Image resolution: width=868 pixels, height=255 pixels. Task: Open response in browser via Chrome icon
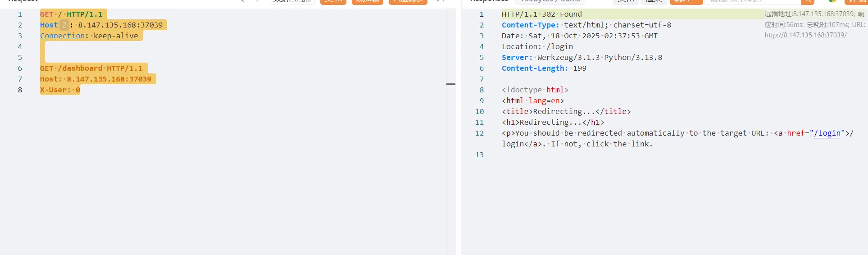click(832, 1)
